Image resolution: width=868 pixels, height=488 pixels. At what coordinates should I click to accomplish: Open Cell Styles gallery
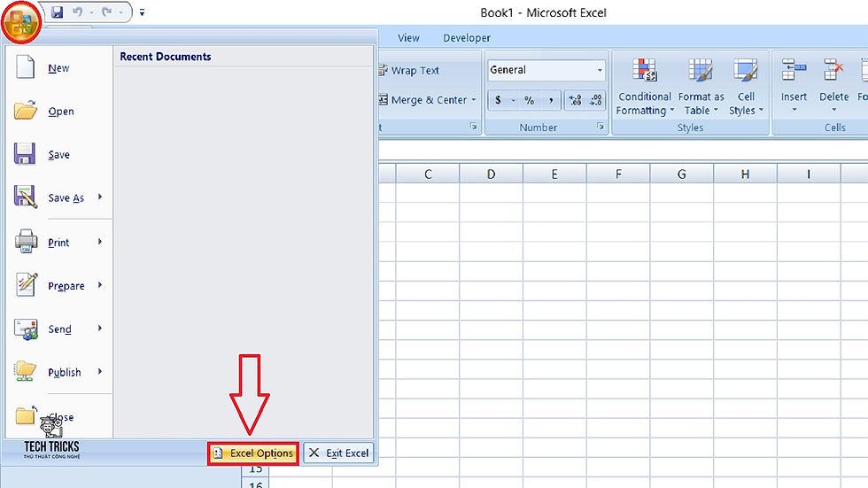pyautogui.click(x=746, y=86)
